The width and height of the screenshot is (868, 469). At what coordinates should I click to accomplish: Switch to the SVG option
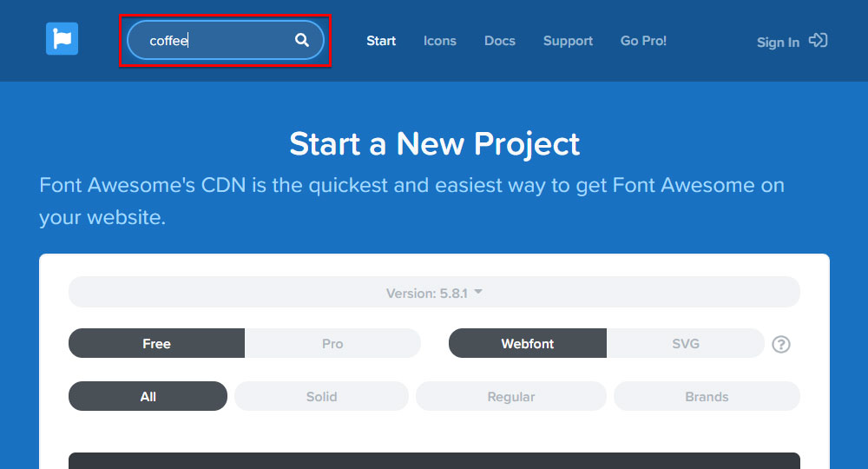685,344
